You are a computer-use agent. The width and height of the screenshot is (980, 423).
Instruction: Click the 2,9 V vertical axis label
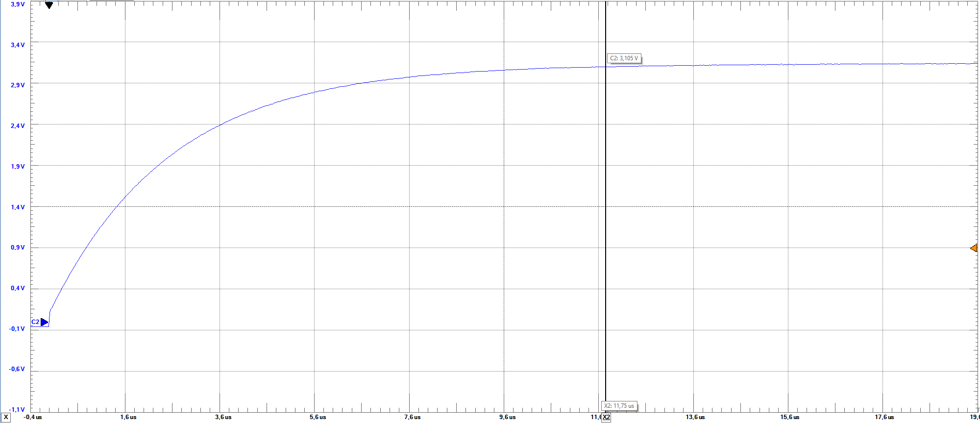point(18,85)
